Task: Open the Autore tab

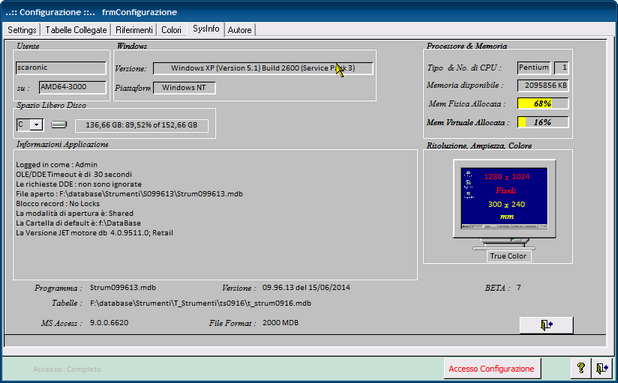Action: 239,30
